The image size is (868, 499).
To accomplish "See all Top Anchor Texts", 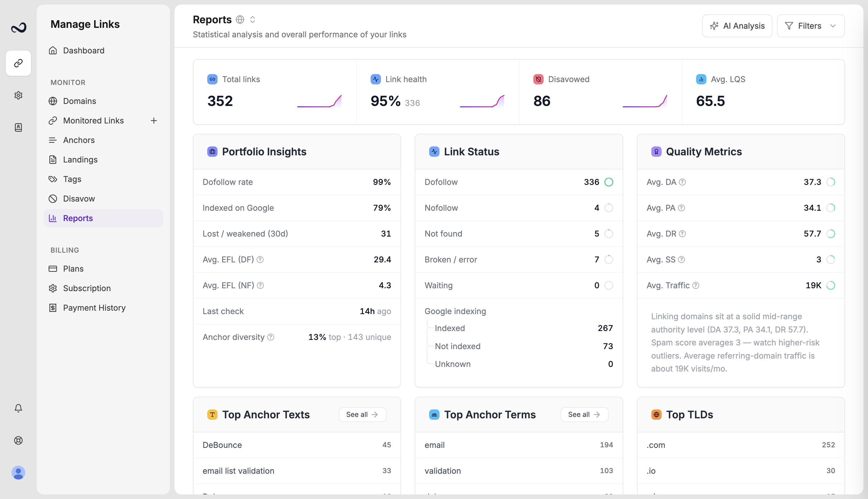I will click(363, 415).
